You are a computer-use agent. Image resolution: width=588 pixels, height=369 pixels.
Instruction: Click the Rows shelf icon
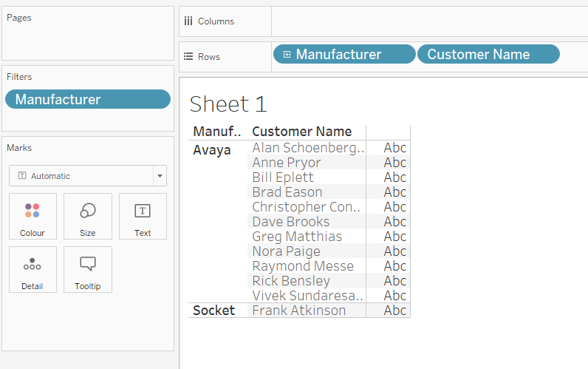[x=188, y=56]
